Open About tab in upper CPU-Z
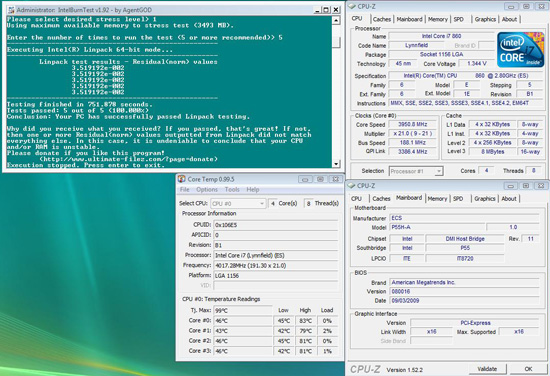Screen dimensions: 550x376 (509, 19)
